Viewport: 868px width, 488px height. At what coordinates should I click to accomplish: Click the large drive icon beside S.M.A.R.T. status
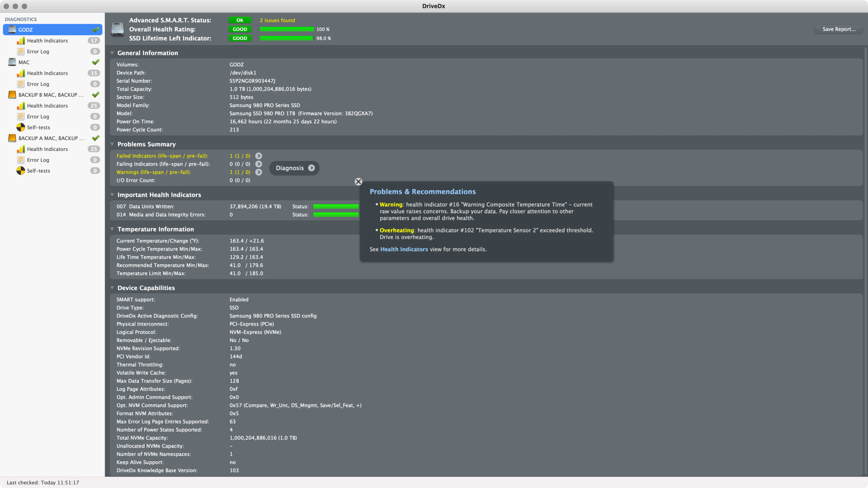[x=117, y=29]
